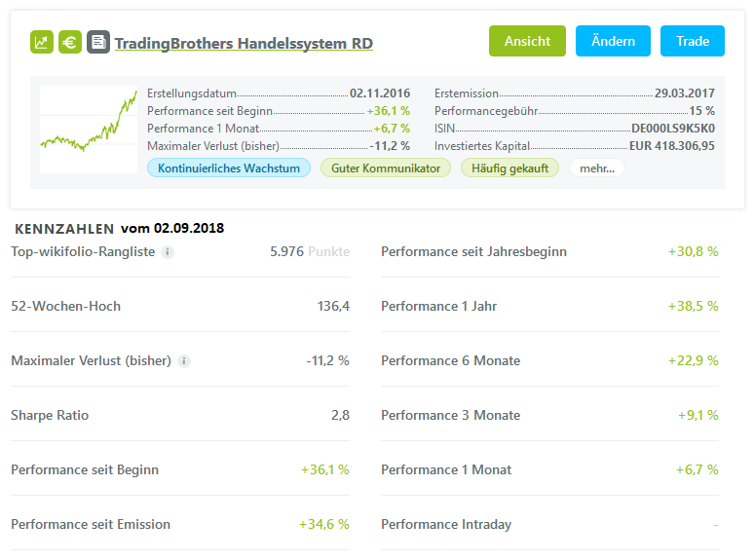
Task: Select the Kontinuierliches Wachstum tag
Action: point(229,168)
